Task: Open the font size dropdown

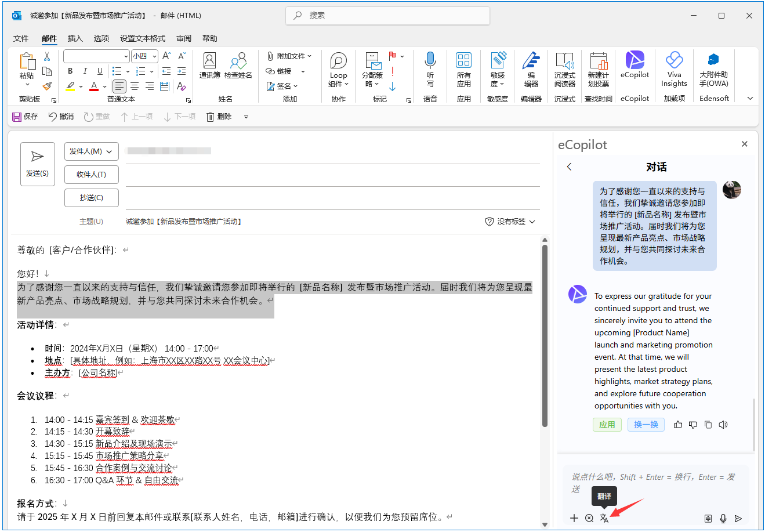Action: click(x=155, y=56)
